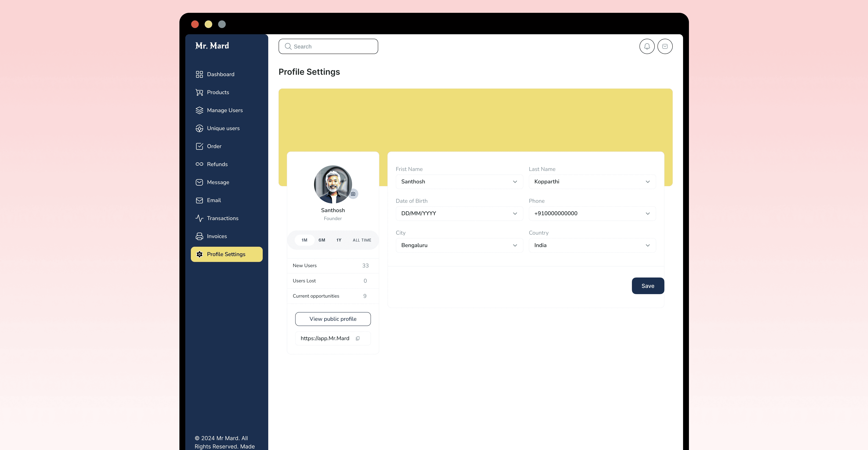Copy the profile URL icon
The height and width of the screenshot is (450, 868).
pos(357,338)
